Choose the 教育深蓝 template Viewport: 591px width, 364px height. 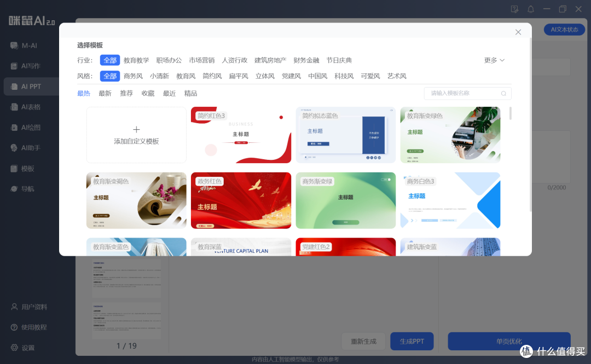click(241, 247)
